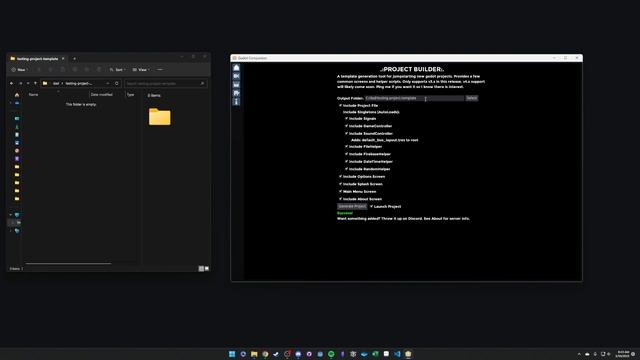The image size is (640, 360).
Task: Switch to details view icon in status bar
Action: [x=201, y=269]
